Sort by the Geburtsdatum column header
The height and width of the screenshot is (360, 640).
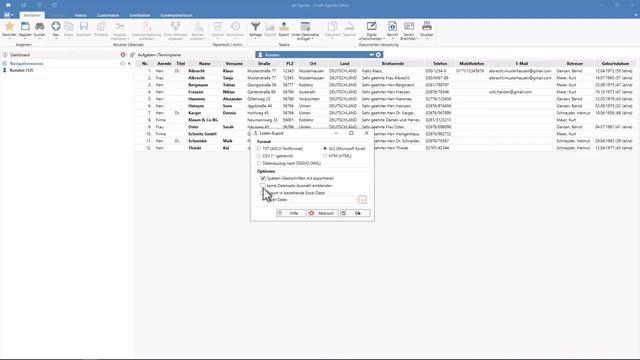pos(615,64)
